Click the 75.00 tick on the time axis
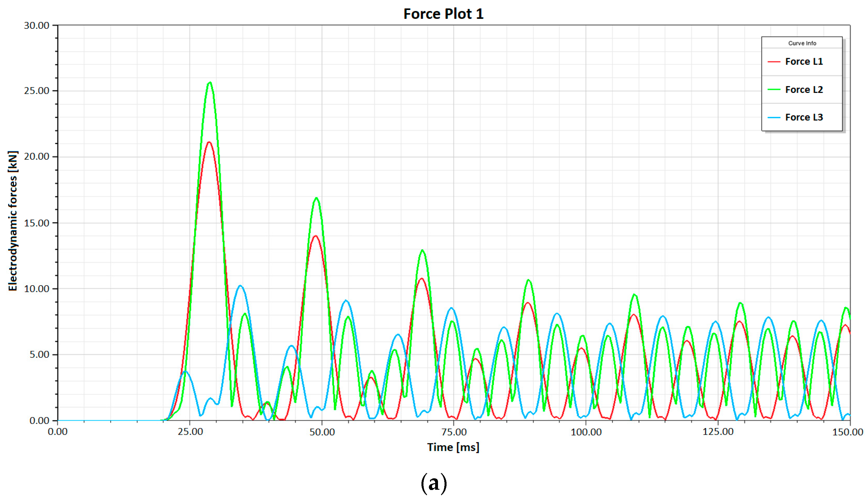The height and width of the screenshot is (500, 868). pos(453,432)
